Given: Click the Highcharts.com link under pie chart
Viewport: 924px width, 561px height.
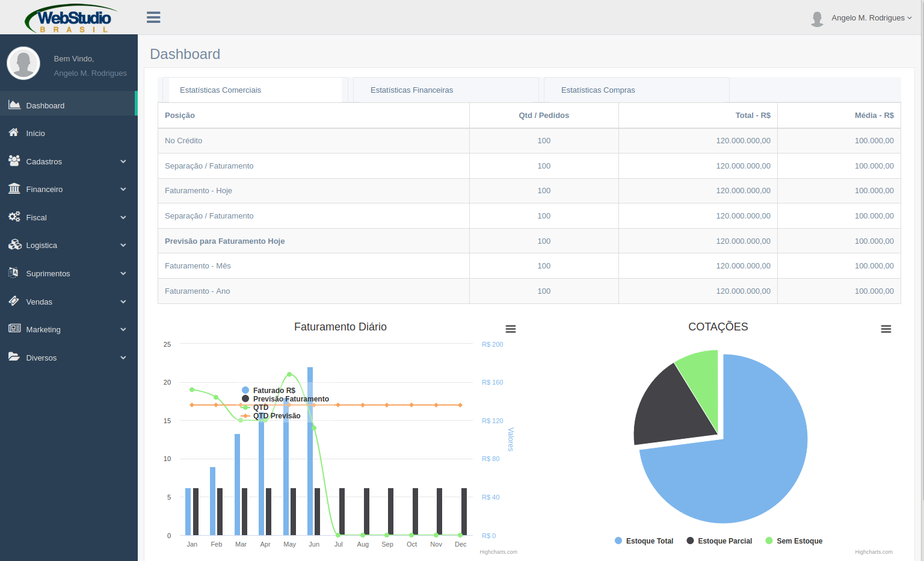Looking at the screenshot, I should 873,552.
